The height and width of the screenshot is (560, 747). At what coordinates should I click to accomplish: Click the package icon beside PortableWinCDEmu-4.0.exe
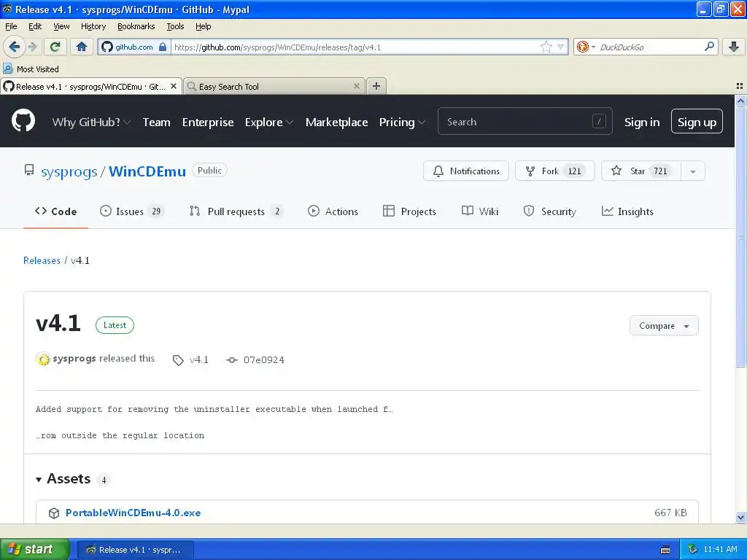coord(54,513)
